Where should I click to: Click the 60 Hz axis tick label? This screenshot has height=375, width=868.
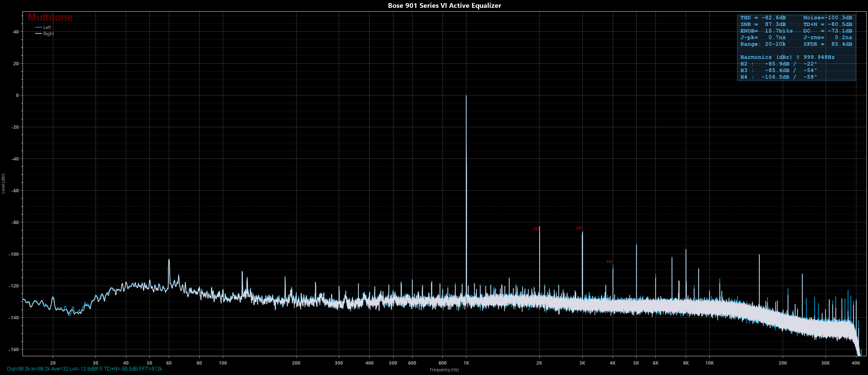[169, 363]
